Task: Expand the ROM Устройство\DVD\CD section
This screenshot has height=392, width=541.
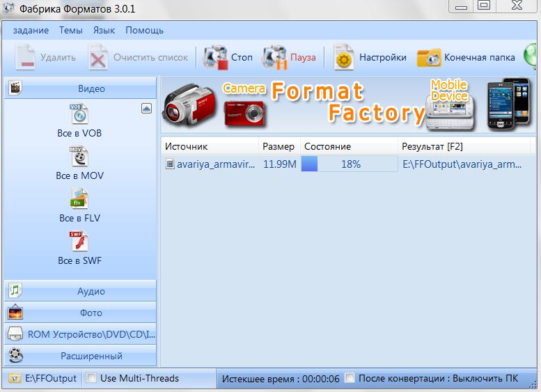Action: pyautogui.click(x=80, y=334)
